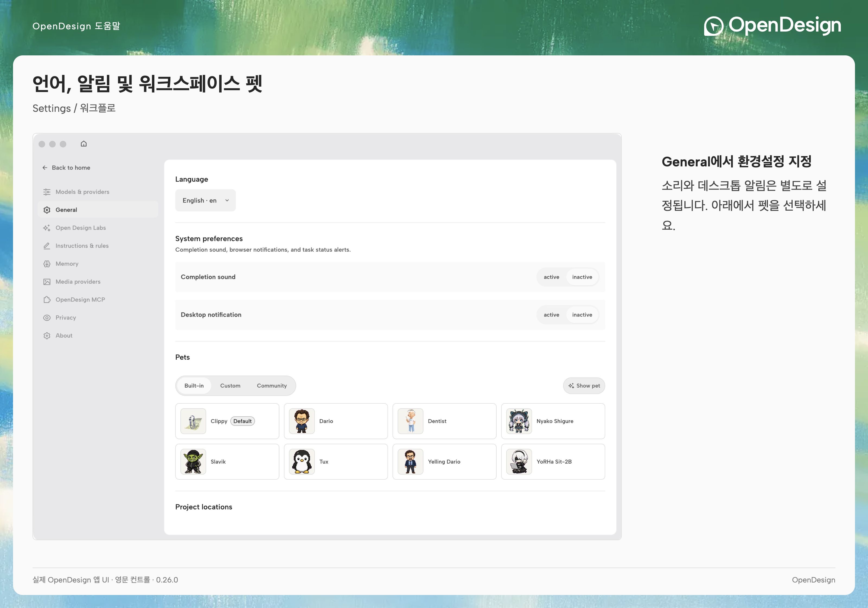The width and height of the screenshot is (868, 608).
Task: Click the Show pet button
Action: click(584, 386)
